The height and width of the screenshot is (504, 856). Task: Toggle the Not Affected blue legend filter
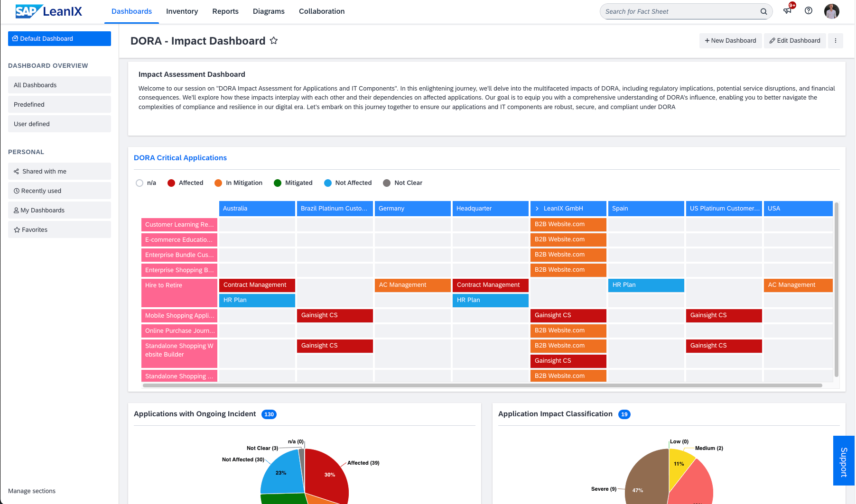point(328,183)
